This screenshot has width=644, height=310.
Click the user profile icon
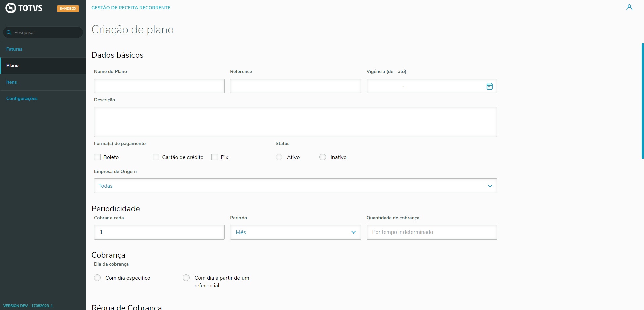(629, 8)
